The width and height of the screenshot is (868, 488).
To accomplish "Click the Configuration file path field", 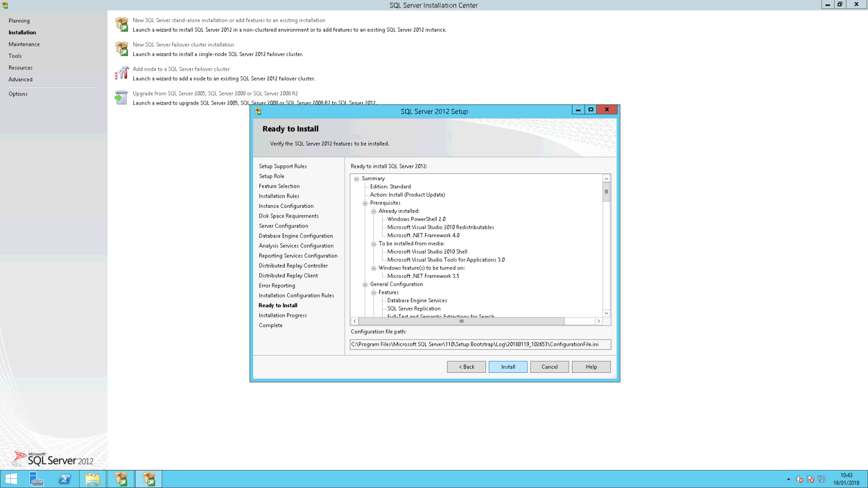I will [x=480, y=345].
